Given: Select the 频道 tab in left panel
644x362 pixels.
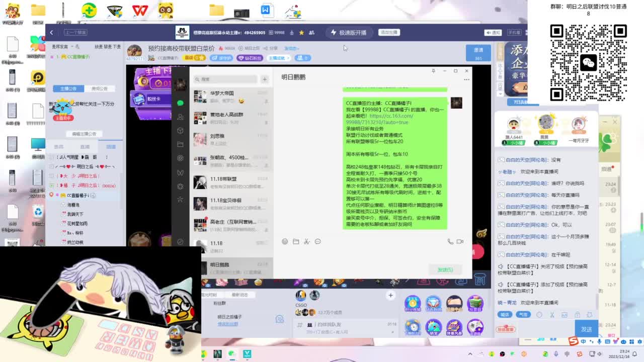Looking at the screenshot, I should 111,147.
